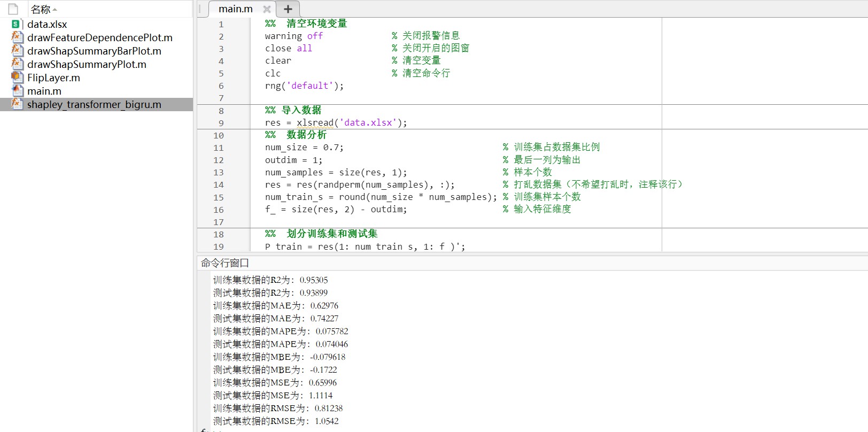Click the data.xlsx spreadsheet file icon
The width and height of the screenshot is (868, 432).
17,24
